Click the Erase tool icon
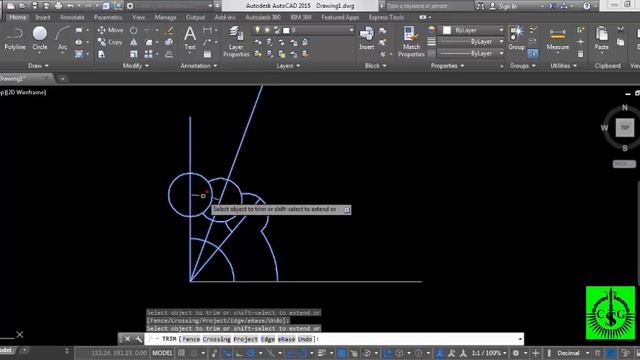 [169, 30]
